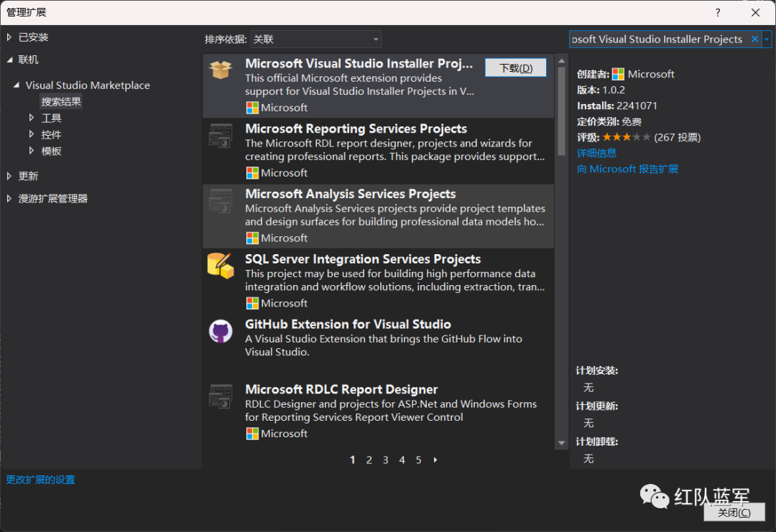The image size is (776, 532).
Task: Close the 管理扩展 window with X
Action: 755,12
